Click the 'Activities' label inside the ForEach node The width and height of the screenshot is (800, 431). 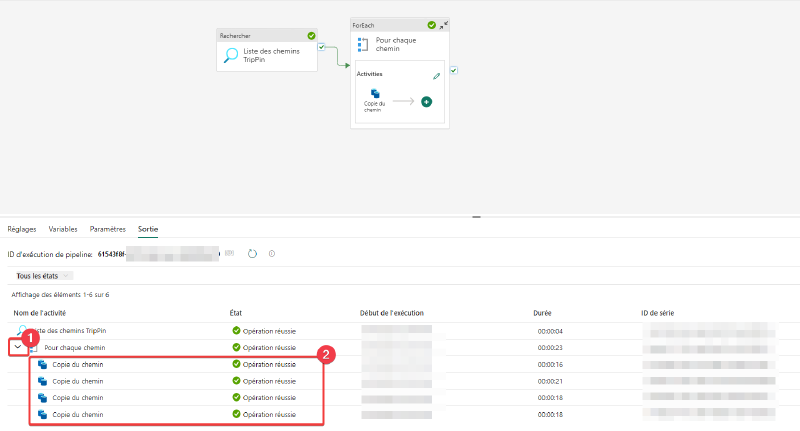369,74
